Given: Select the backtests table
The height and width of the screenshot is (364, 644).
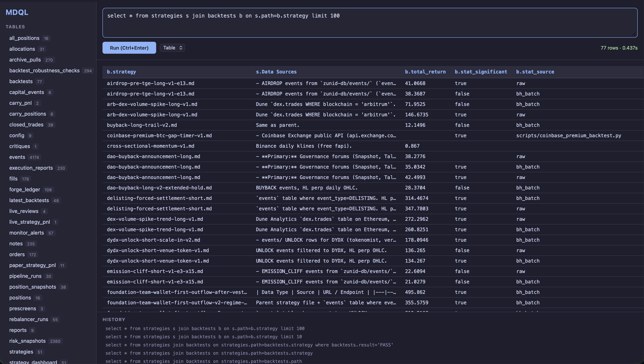Looking at the screenshot, I should point(21,81).
